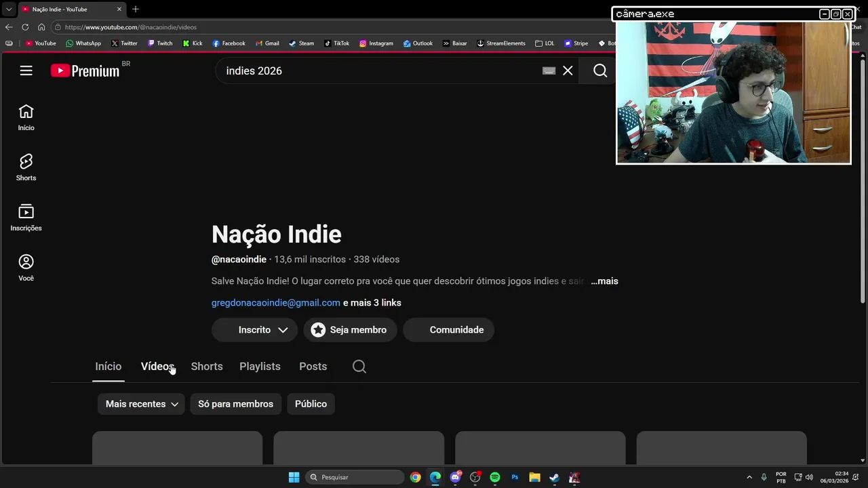Open the Gmail bookmark
This screenshot has height=488, width=868.
[x=267, y=43]
